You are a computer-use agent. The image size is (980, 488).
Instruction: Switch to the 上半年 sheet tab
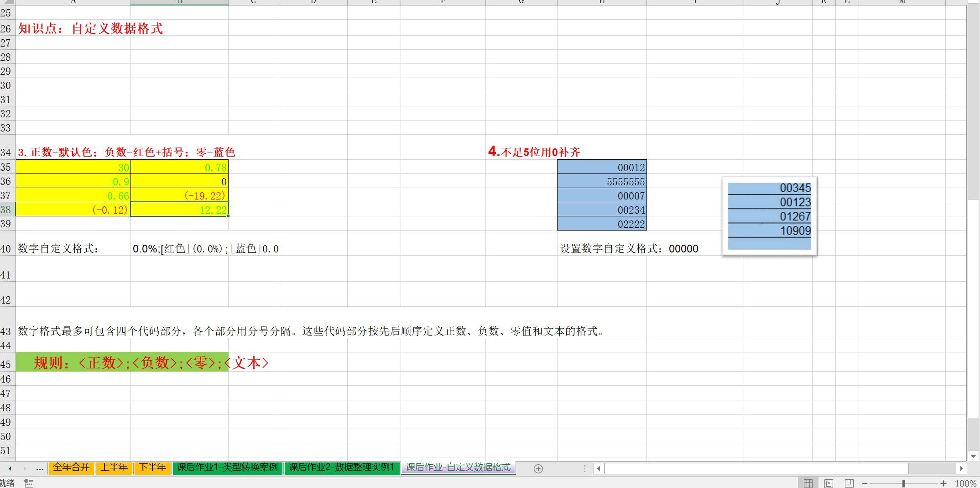[x=114, y=467]
